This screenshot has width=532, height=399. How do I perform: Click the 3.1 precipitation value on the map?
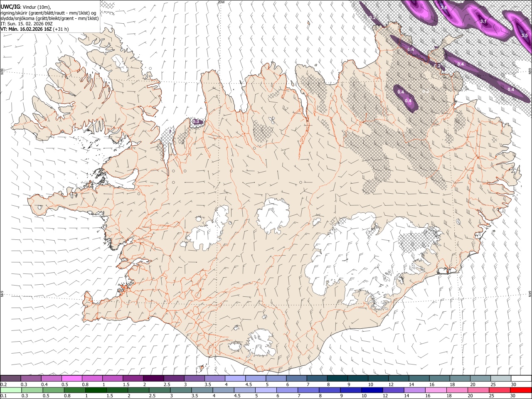coord(483,21)
